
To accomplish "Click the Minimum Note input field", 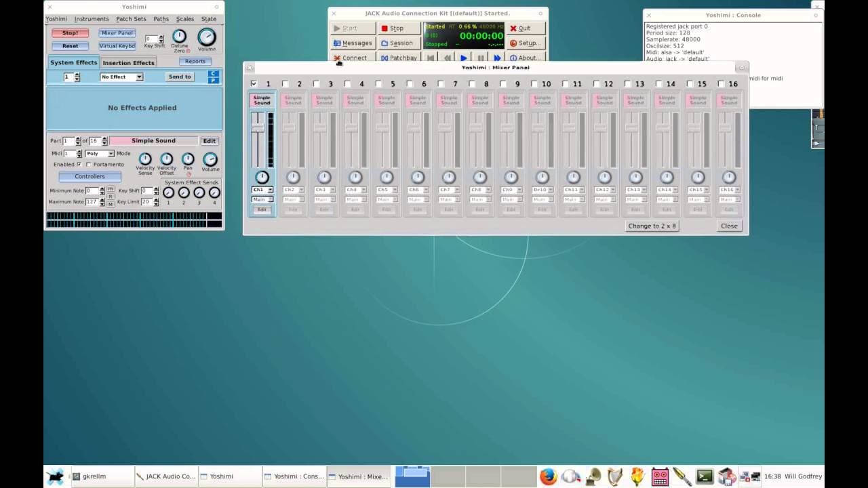I will 92,191.
